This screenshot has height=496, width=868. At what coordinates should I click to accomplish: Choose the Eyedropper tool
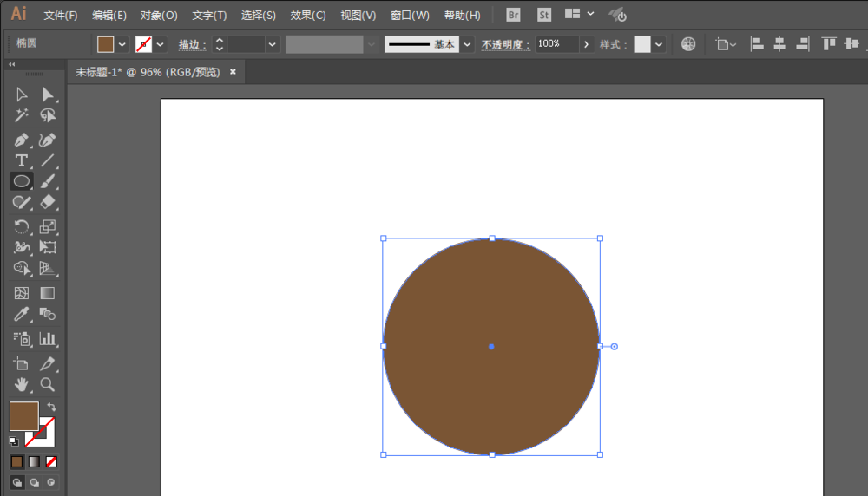21,314
